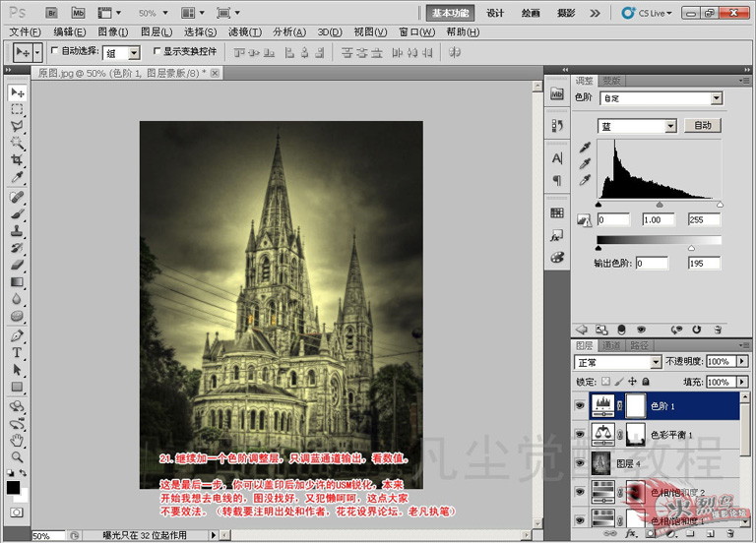
Task: Reset adjustment to defaults icon
Action: (x=696, y=330)
